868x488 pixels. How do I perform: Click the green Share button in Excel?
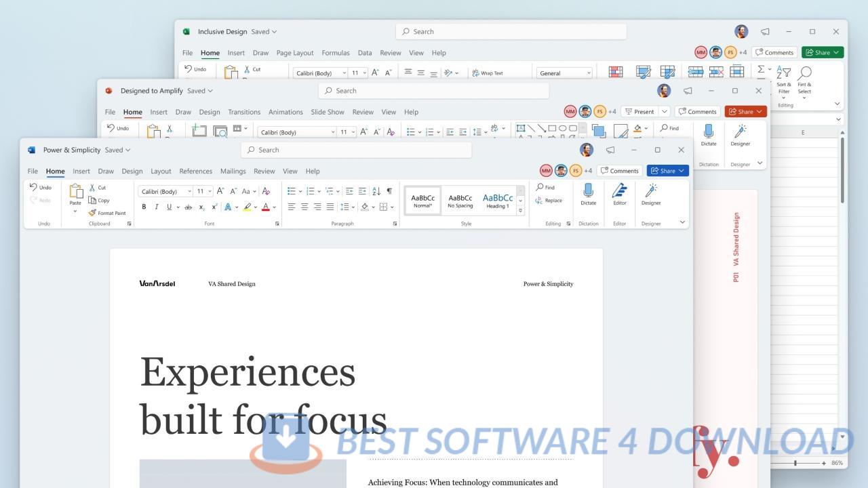(x=823, y=52)
